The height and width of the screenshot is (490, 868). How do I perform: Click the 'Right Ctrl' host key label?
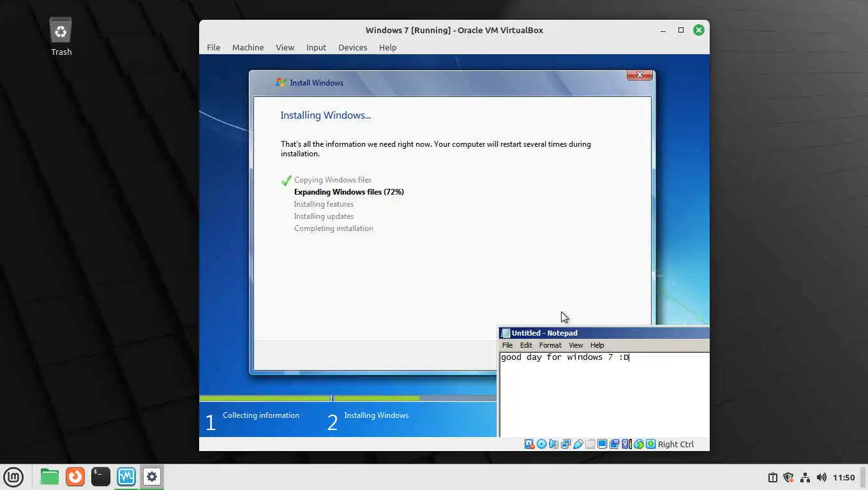pos(675,444)
